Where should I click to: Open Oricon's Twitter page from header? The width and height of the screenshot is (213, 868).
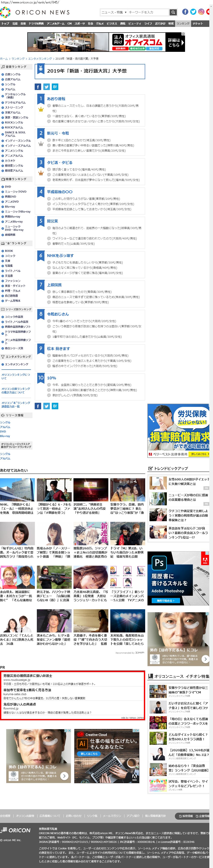pyautogui.click(x=193, y=12)
